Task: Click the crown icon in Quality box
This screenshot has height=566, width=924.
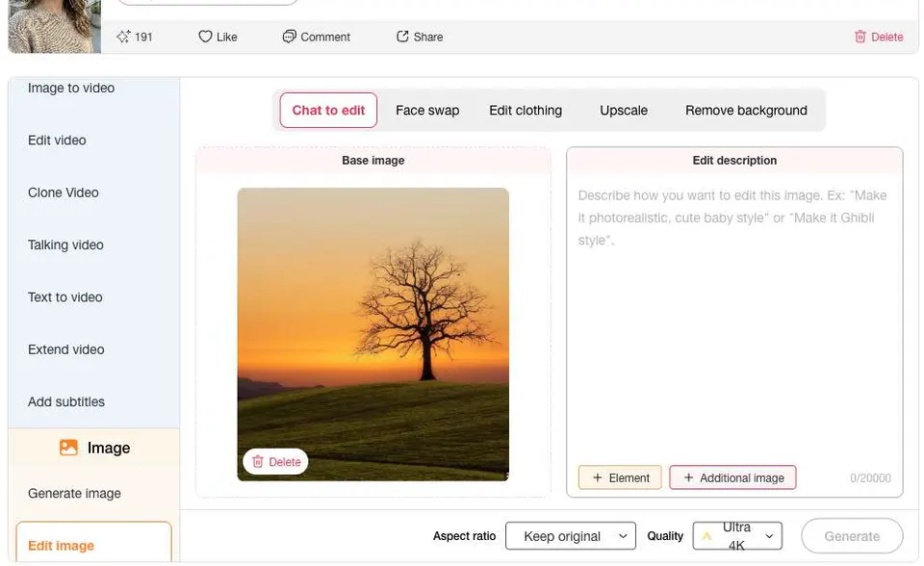Action: 706,536
